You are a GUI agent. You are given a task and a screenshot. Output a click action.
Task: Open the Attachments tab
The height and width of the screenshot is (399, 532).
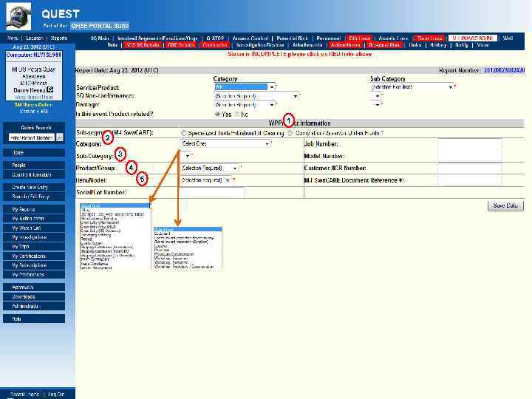pyautogui.click(x=307, y=45)
